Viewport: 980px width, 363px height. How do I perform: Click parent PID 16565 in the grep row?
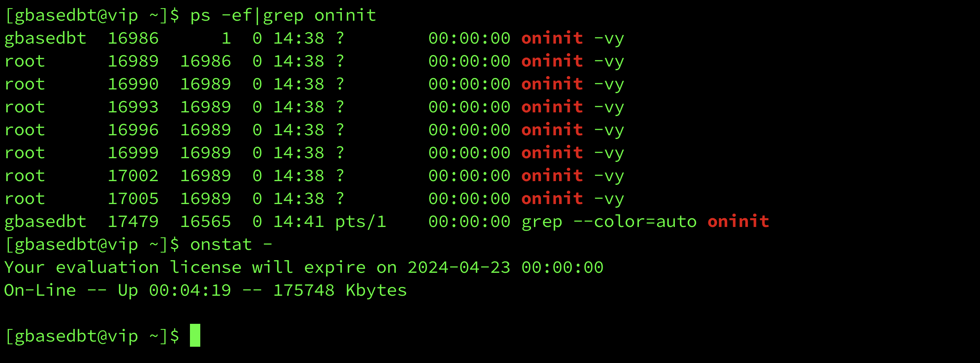point(205,221)
